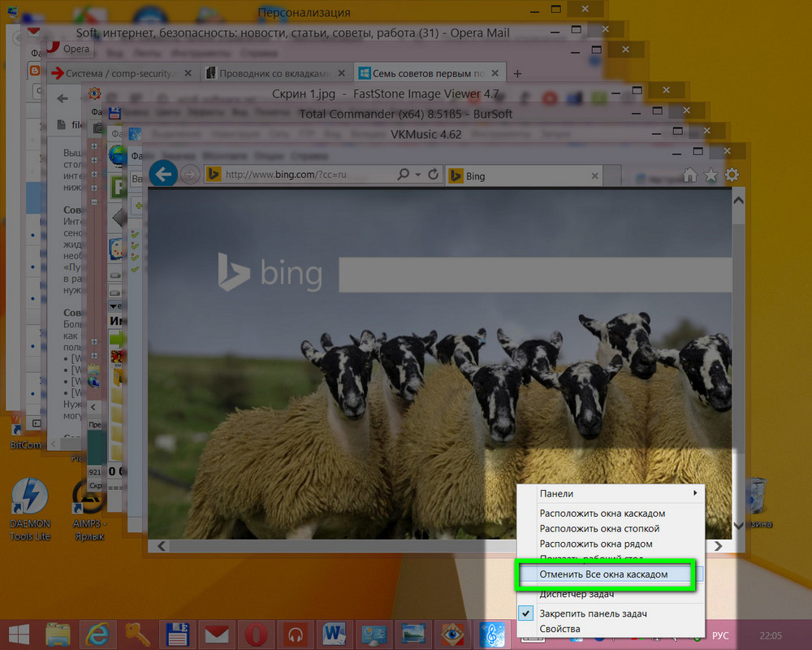
Task: Switch to Система / comp-security tab in Opera
Action: 121,73
